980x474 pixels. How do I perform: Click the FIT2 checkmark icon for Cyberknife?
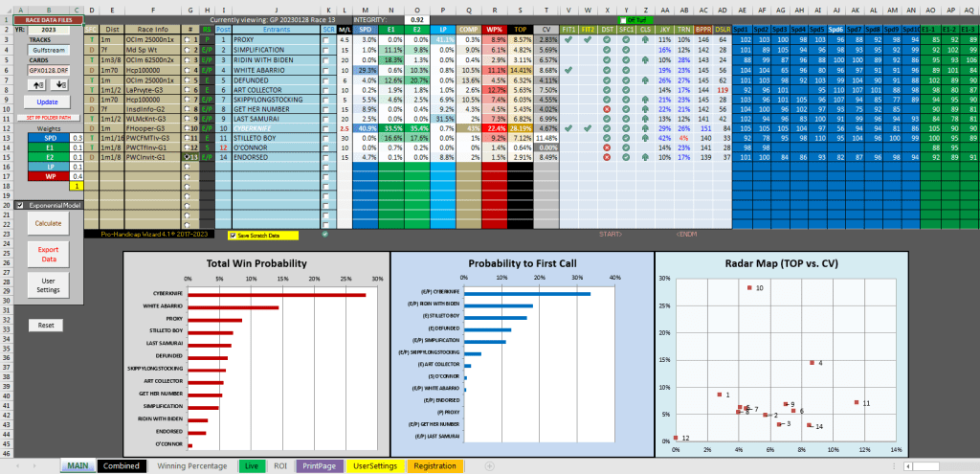(x=587, y=126)
